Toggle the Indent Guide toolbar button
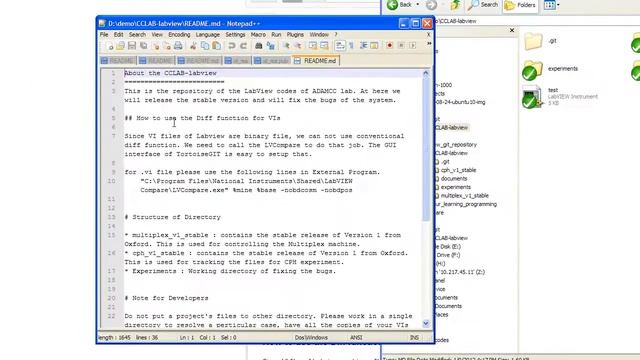This screenshot has height=360, width=640. point(363,46)
